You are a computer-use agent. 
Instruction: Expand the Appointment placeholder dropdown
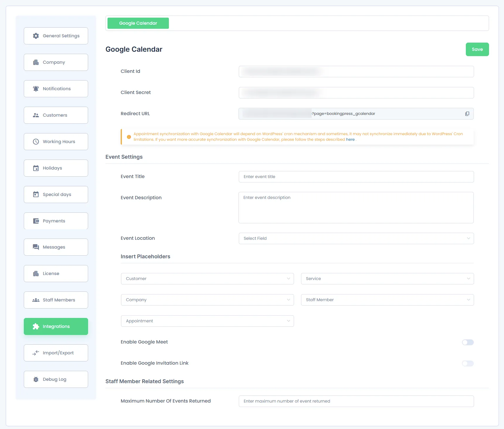tap(207, 321)
